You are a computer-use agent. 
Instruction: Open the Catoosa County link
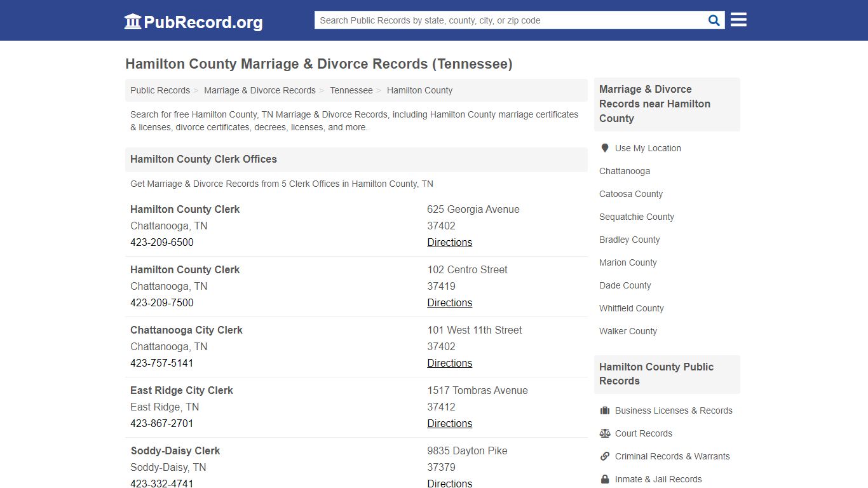[631, 194]
